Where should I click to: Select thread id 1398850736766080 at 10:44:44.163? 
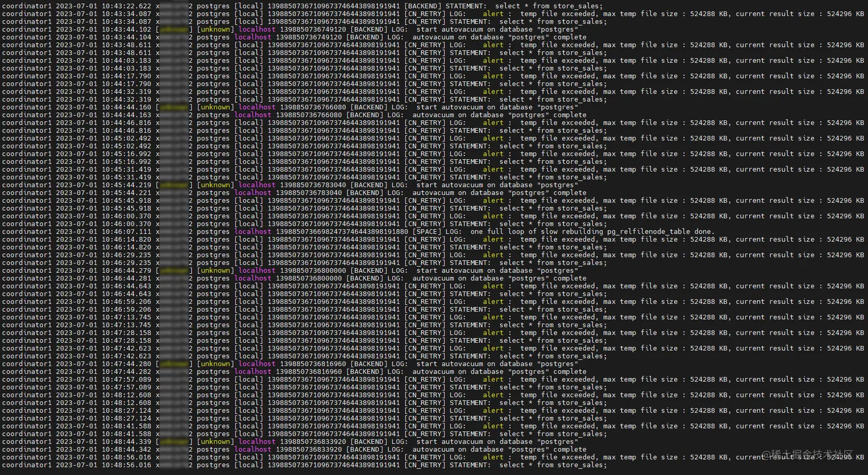(x=309, y=115)
